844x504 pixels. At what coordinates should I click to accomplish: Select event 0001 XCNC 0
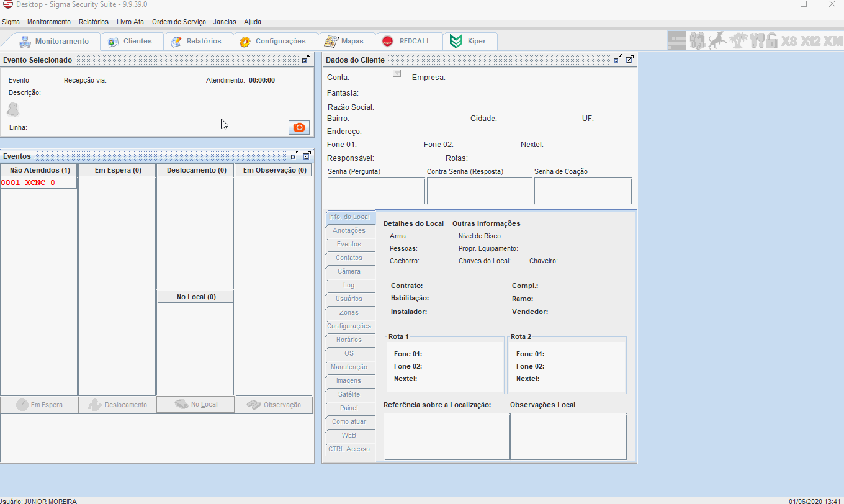[38, 182]
